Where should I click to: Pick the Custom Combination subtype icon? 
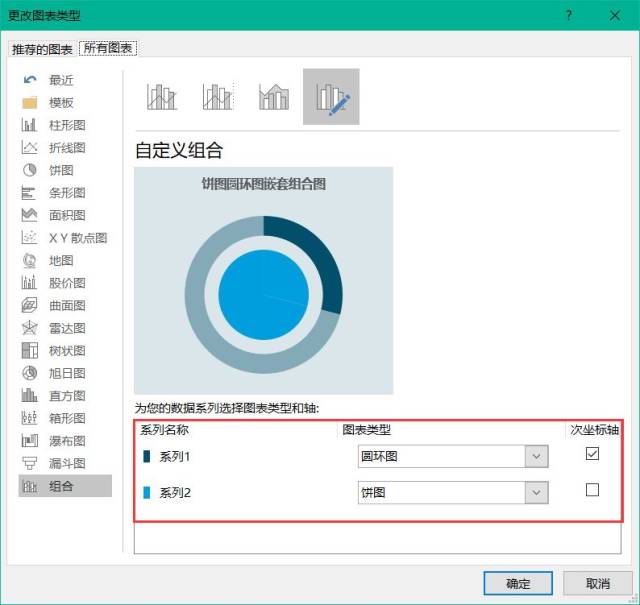[331, 97]
